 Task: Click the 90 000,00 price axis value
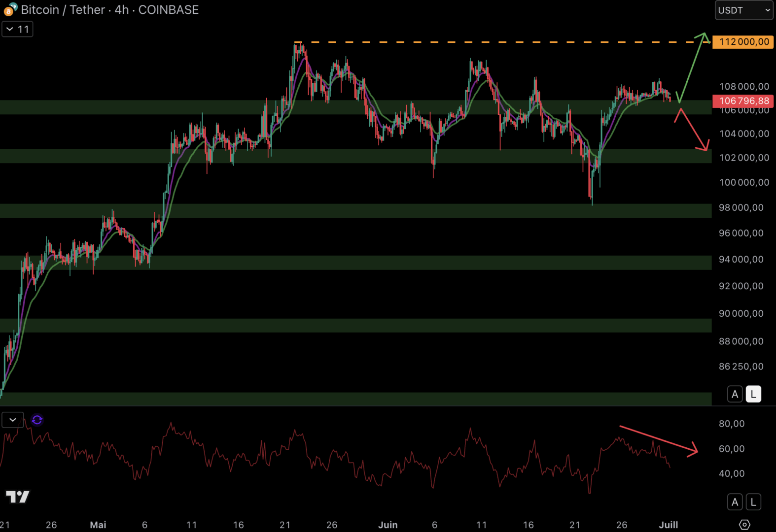tap(741, 313)
